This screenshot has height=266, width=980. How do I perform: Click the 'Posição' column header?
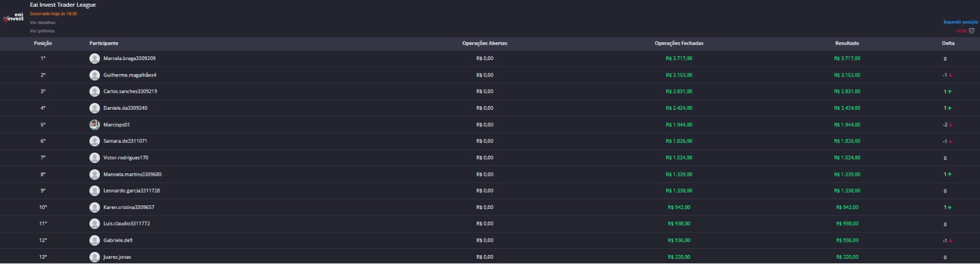(43, 44)
